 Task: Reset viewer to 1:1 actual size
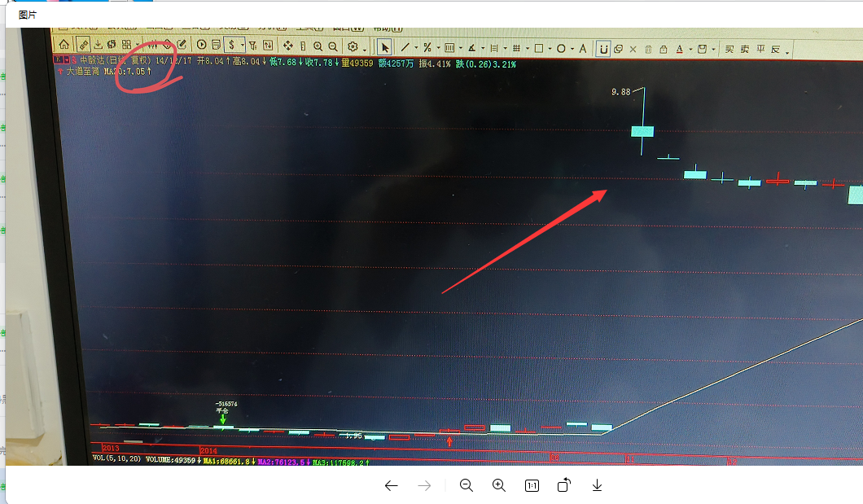pos(532,485)
